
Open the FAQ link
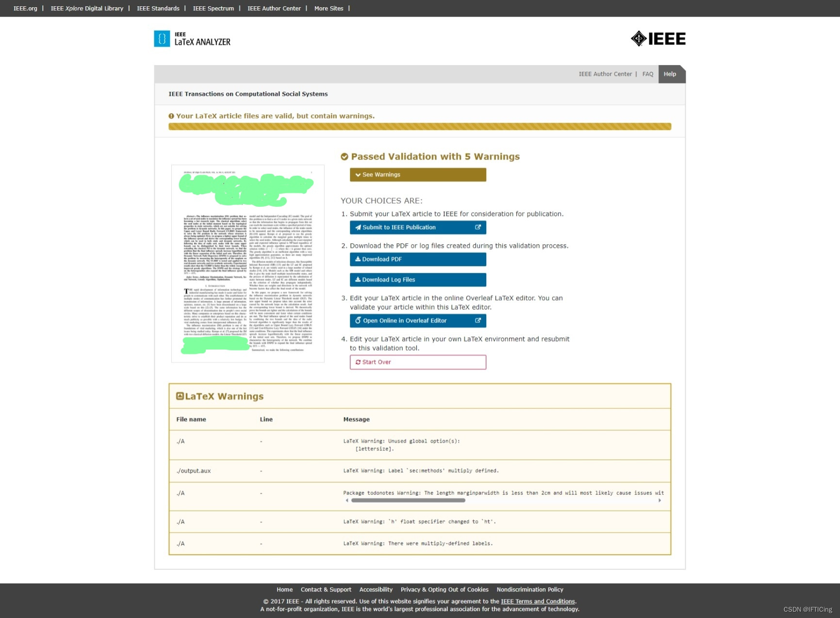(648, 74)
